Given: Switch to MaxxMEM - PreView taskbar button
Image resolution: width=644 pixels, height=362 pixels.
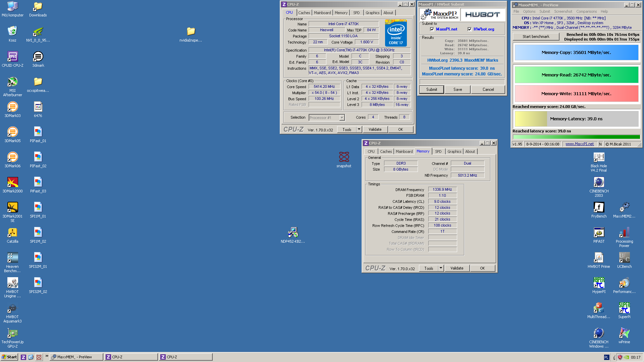Looking at the screenshot, I should [x=76, y=357].
